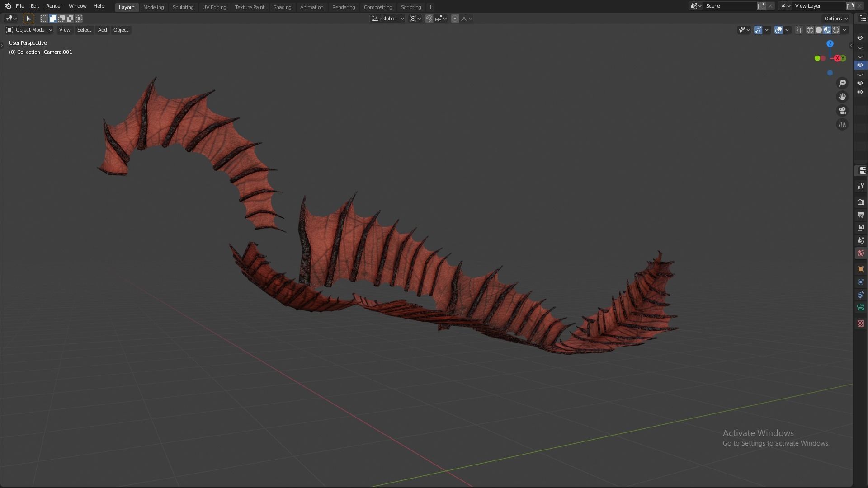The height and width of the screenshot is (488, 868).
Task: Choose Invert existing selection mode
Action: (70, 19)
